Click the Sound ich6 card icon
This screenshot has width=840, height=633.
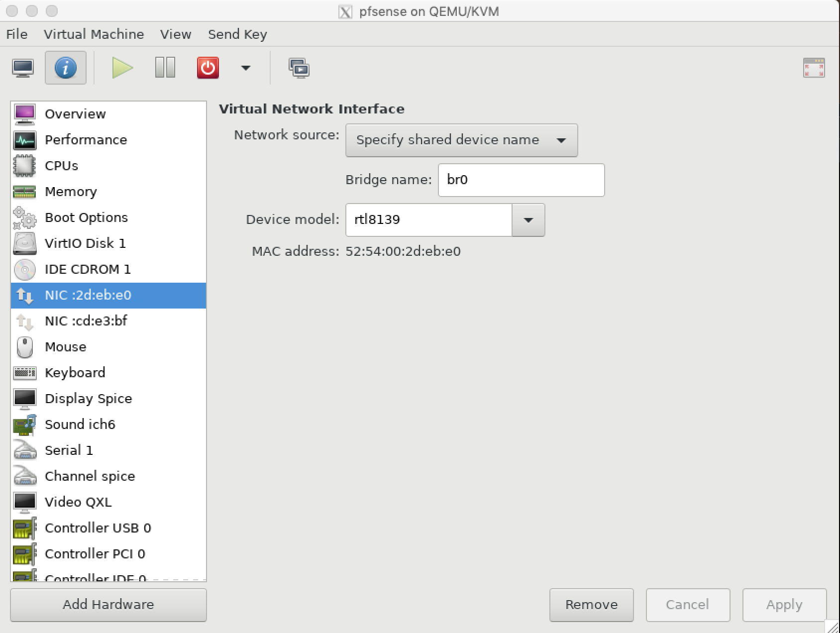[24, 424]
